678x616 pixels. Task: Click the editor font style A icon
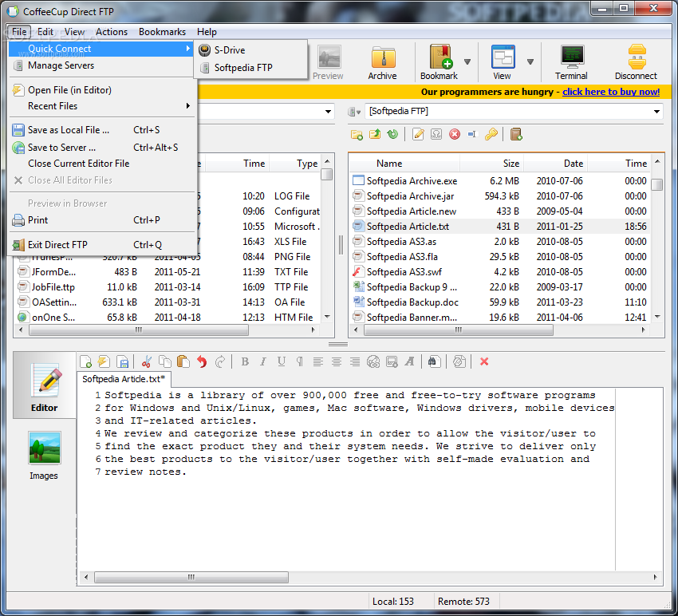click(410, 361)
